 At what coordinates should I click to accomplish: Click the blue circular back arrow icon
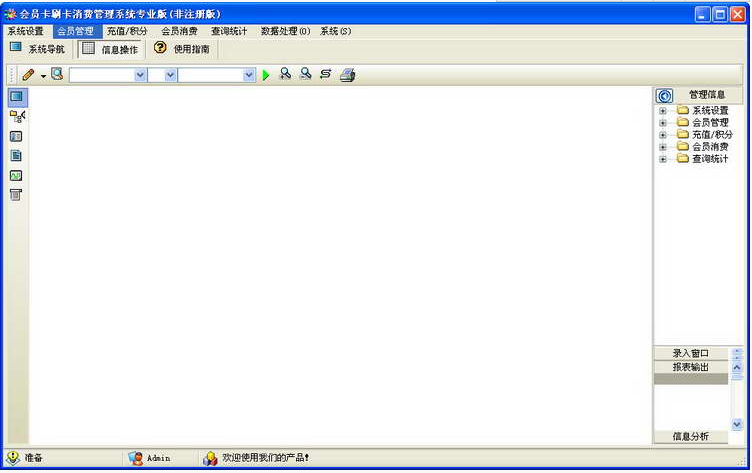click(664, 96)
